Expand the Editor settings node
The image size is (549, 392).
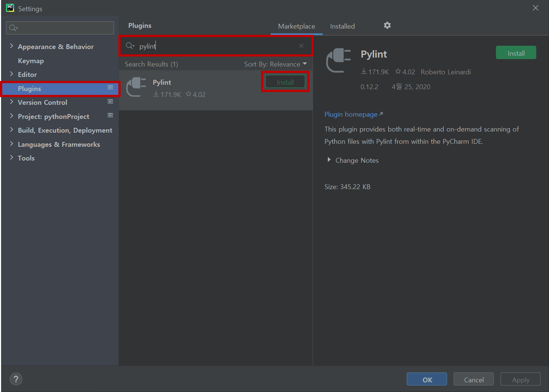click(x=11, y=74)
